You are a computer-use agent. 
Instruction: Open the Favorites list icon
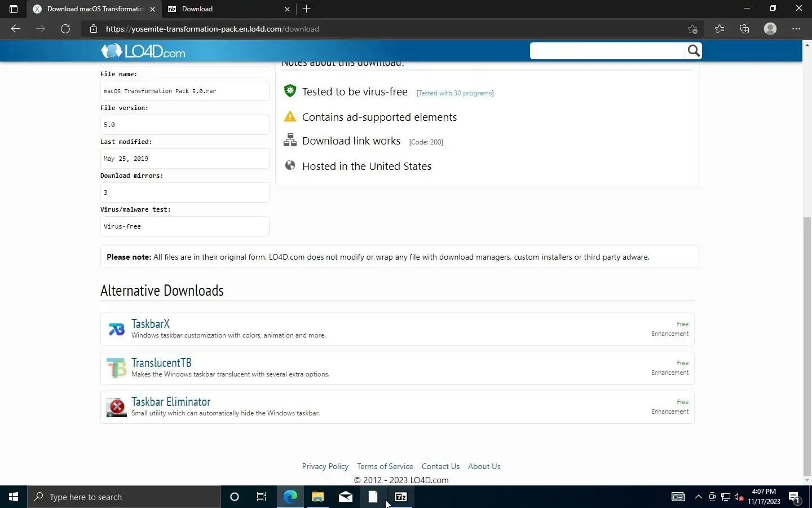click(720, 29)
